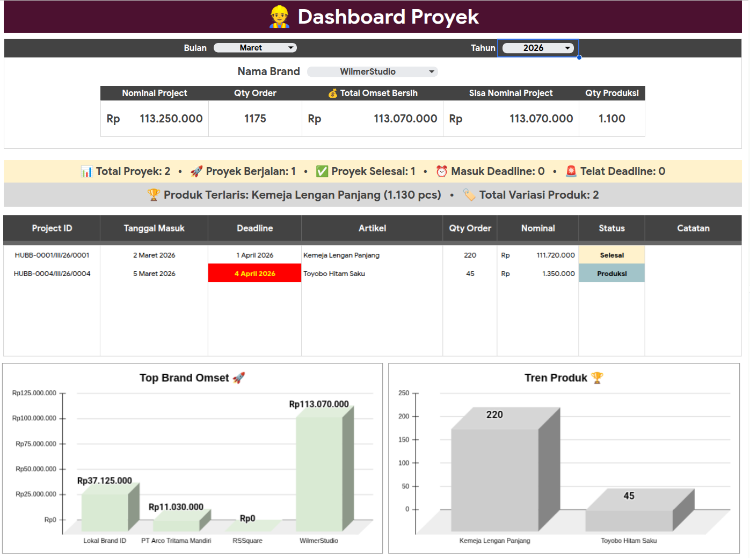Click the red siren icon beside Telat Deadline
Screen dimensions: 750x560
[x=571, y=171]
